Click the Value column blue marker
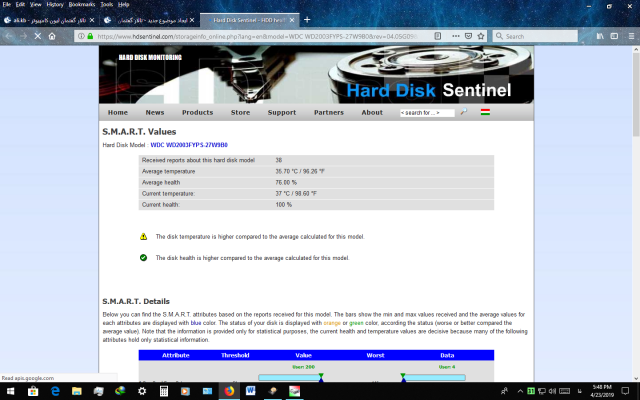 (x=321, y=380)
